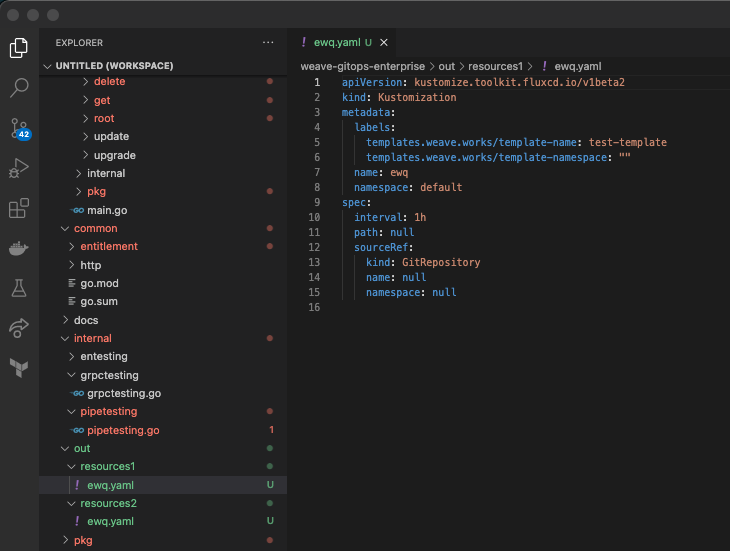Screen dimensions: 730x551
Task: Click the Kustomization value on line 2
Action: coord(417,97)
